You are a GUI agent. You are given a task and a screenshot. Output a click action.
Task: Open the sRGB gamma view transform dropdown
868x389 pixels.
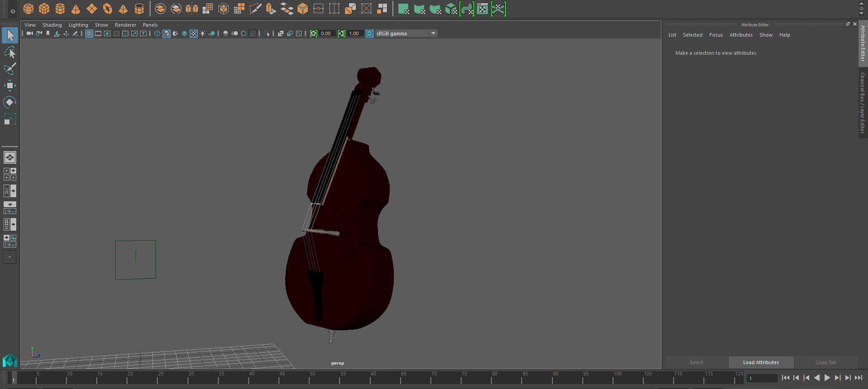click(x=433, y=33)
